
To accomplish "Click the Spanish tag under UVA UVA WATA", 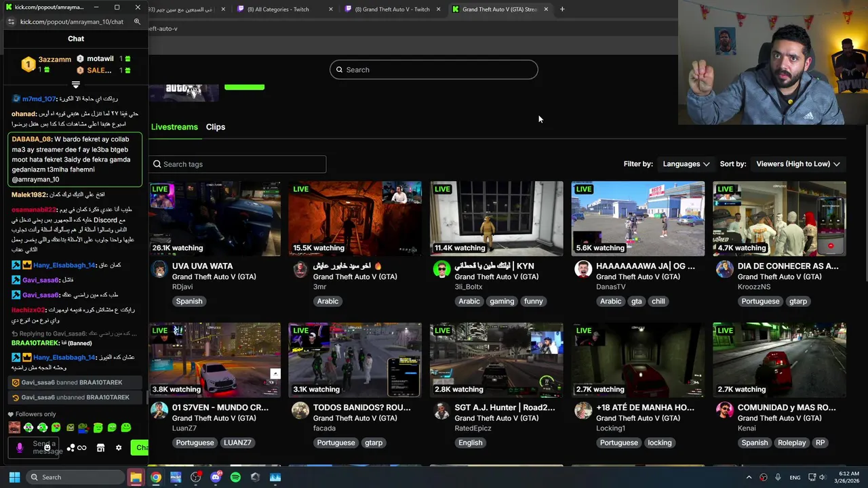I will [189, 301].
